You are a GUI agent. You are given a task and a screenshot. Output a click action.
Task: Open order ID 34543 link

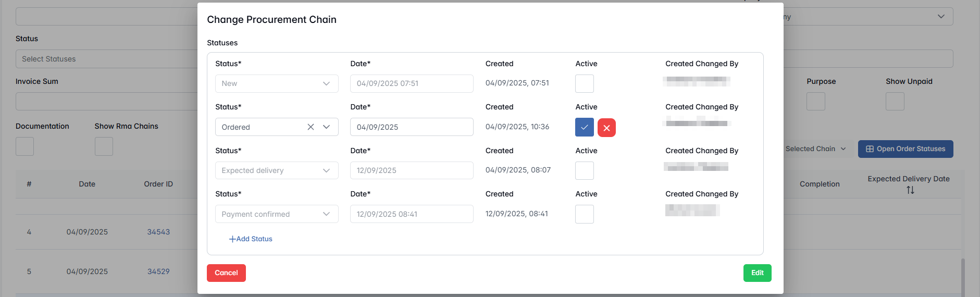(x=158, y=232)
